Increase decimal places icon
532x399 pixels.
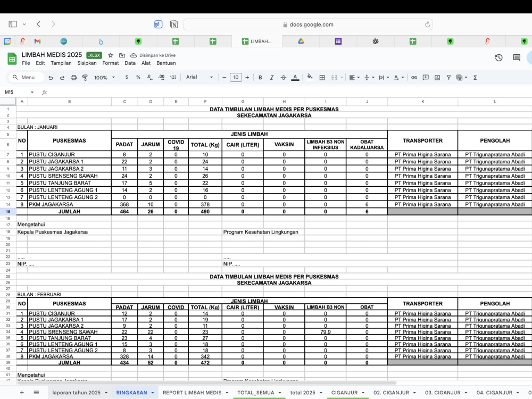pos(162,77)
